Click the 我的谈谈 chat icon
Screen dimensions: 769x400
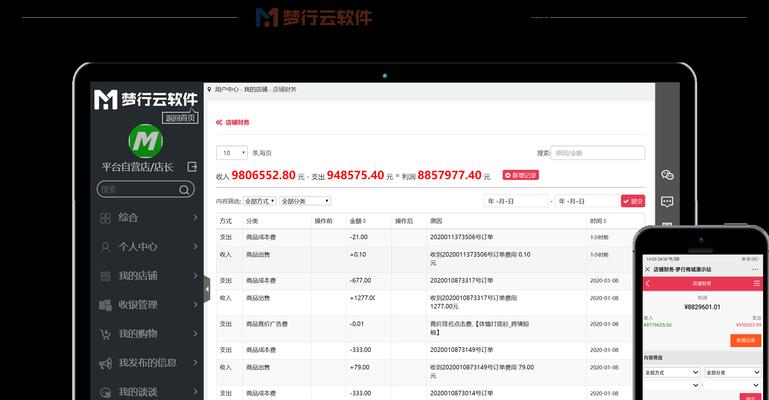(x=105, y=392)
